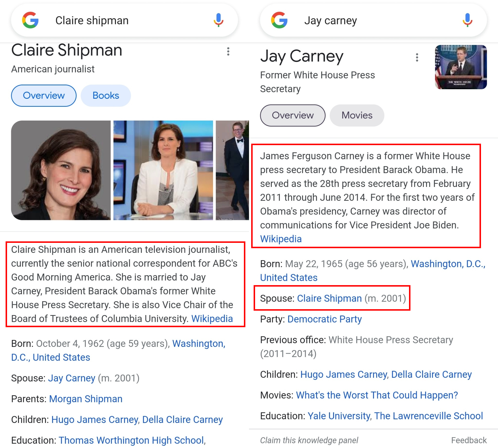
Task: Click Wikipedia link in Claire Shipman description
Action: tap(212, 318)
